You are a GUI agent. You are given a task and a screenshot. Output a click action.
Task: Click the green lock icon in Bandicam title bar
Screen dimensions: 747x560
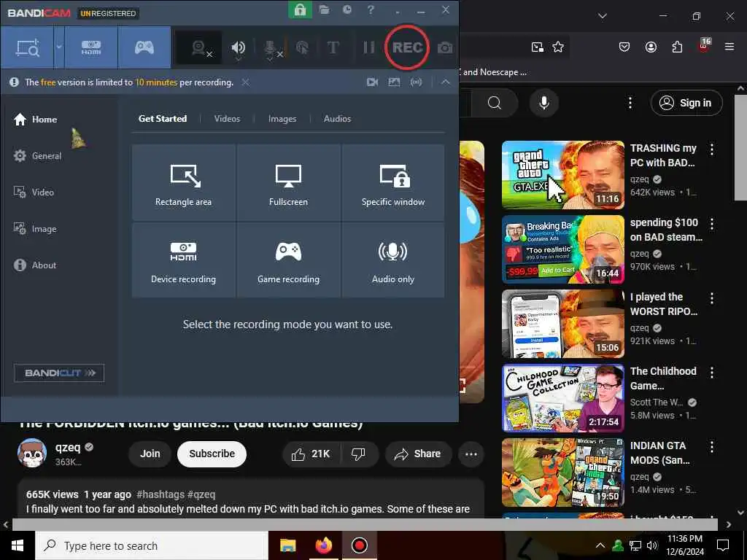300,9
